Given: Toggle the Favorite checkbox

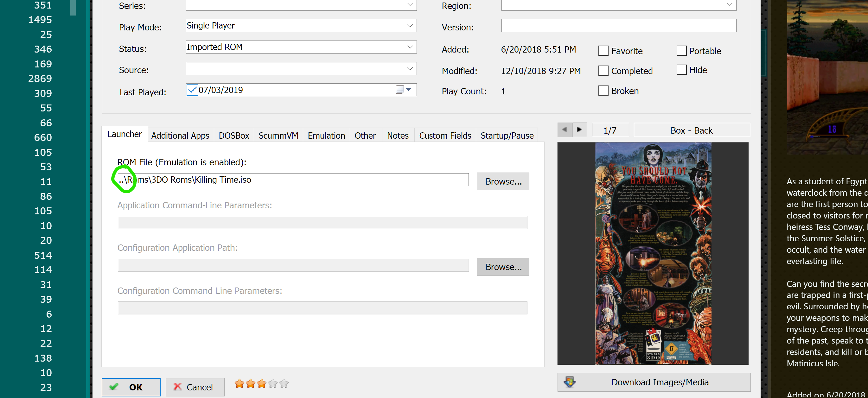Looking at the screenshot, I should 603,51.
